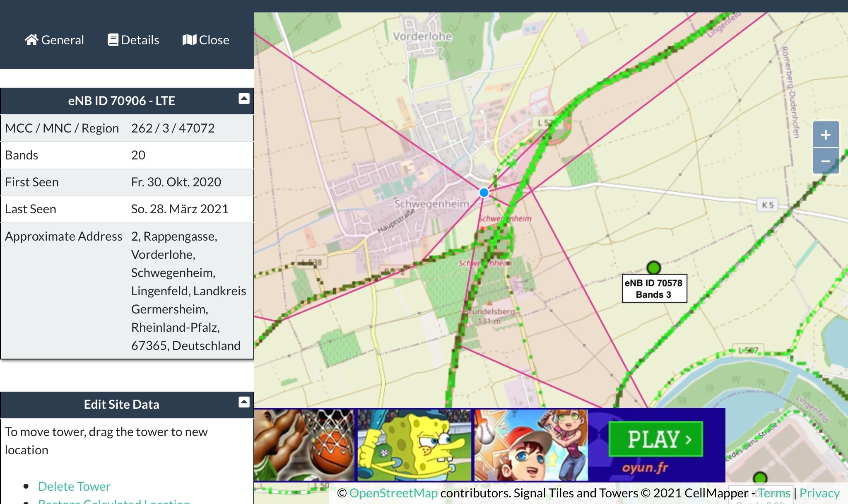Click the General home icon
This screenshot has width=848, height=504.
pos(31,40)
